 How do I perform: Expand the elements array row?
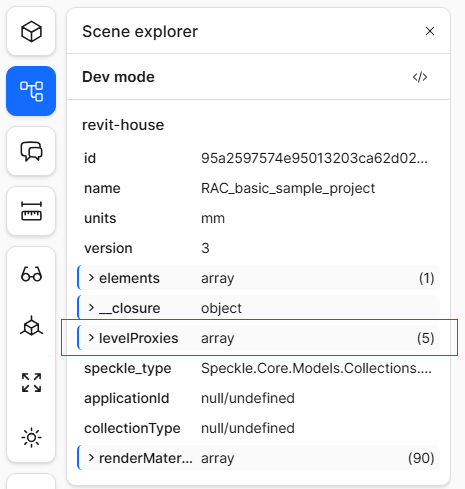pyautogui.click(x=259, y=278)
